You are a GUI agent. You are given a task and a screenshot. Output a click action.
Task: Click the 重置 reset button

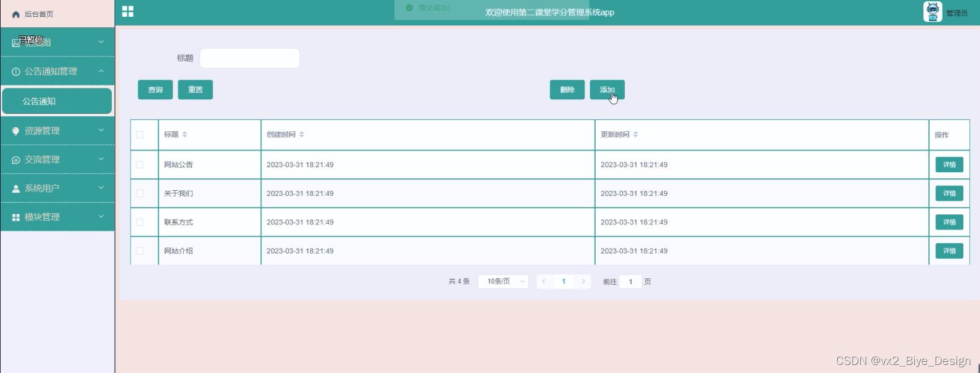click(196, 90)
